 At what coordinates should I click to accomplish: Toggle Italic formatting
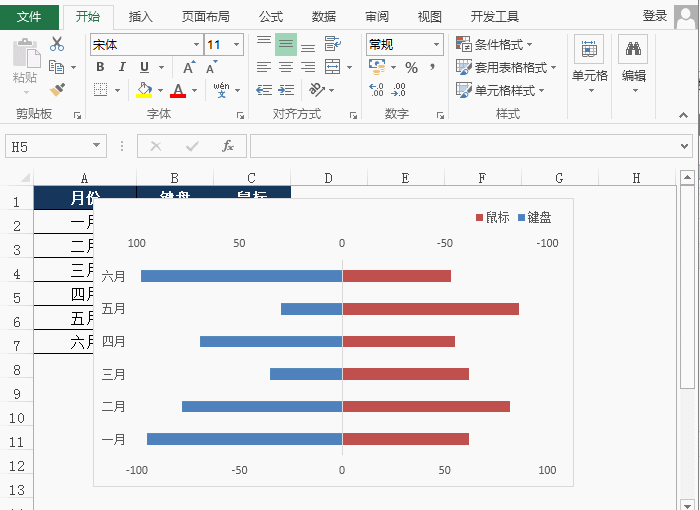[122, 67]
